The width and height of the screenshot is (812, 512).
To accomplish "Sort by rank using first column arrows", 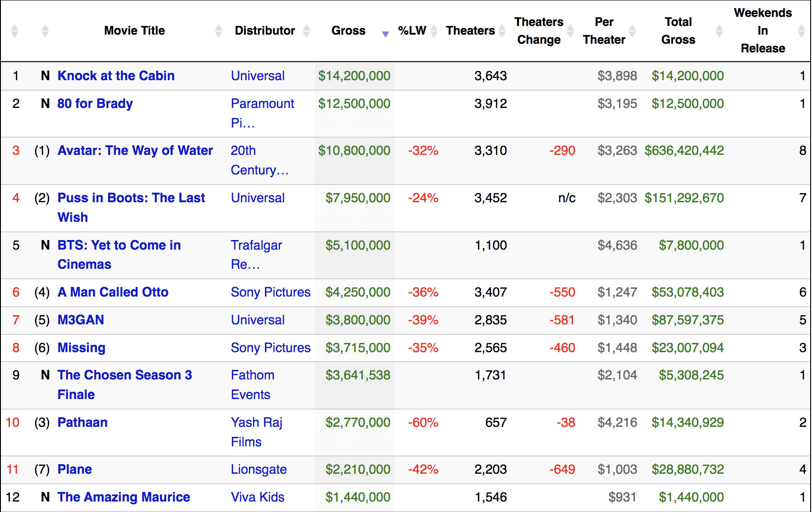I will pyautogui.click(x=15, y=31).
